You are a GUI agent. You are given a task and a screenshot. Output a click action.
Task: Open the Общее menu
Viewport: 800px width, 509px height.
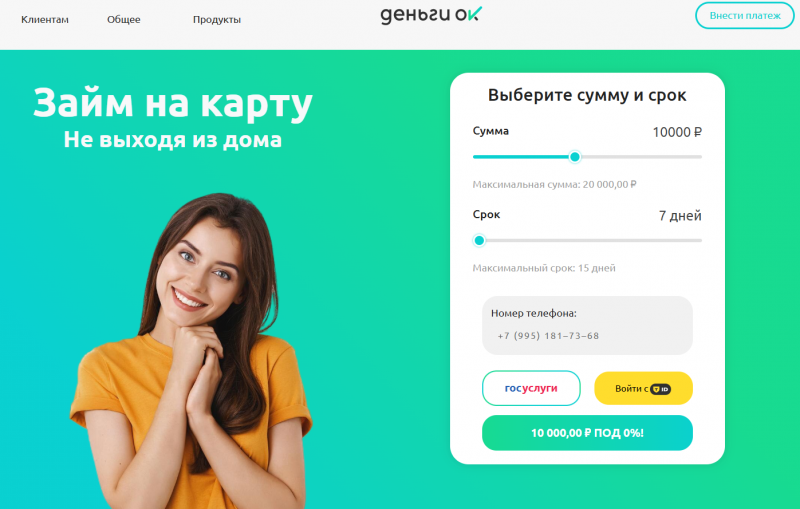pyautogui.click(x=123, y=19)
